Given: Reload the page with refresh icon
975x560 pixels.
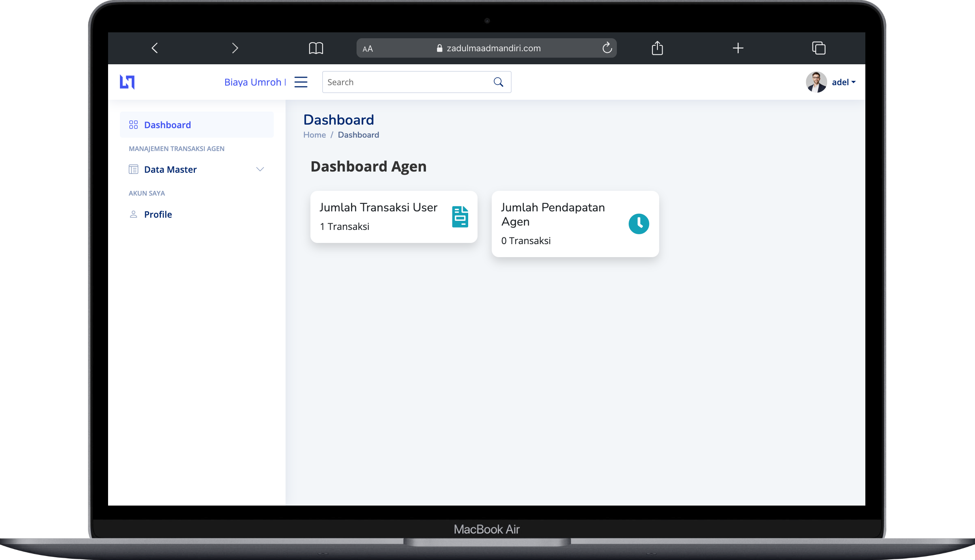Looking at the screenshot, I should tap(607, 48).
